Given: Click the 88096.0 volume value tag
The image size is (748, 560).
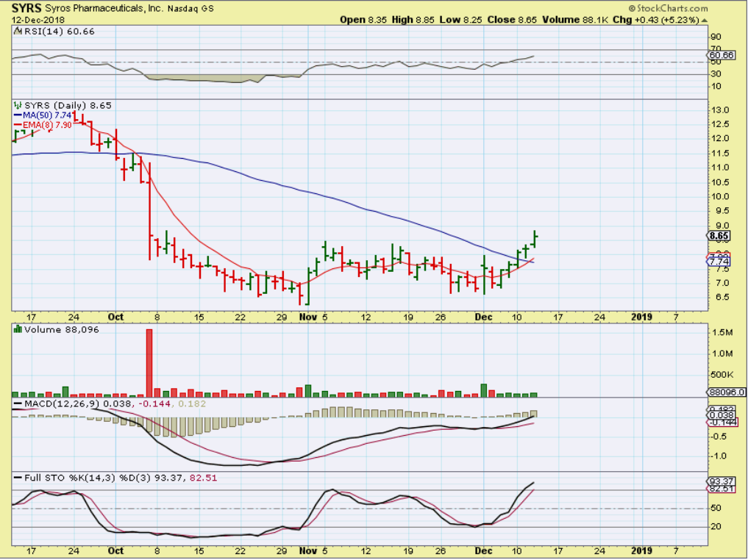Looking at the screenshot, I should point(727,392).
